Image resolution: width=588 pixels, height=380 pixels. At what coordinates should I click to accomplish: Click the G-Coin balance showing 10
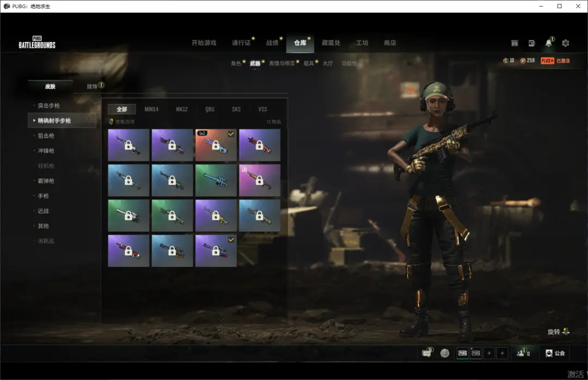coord(509,60)
